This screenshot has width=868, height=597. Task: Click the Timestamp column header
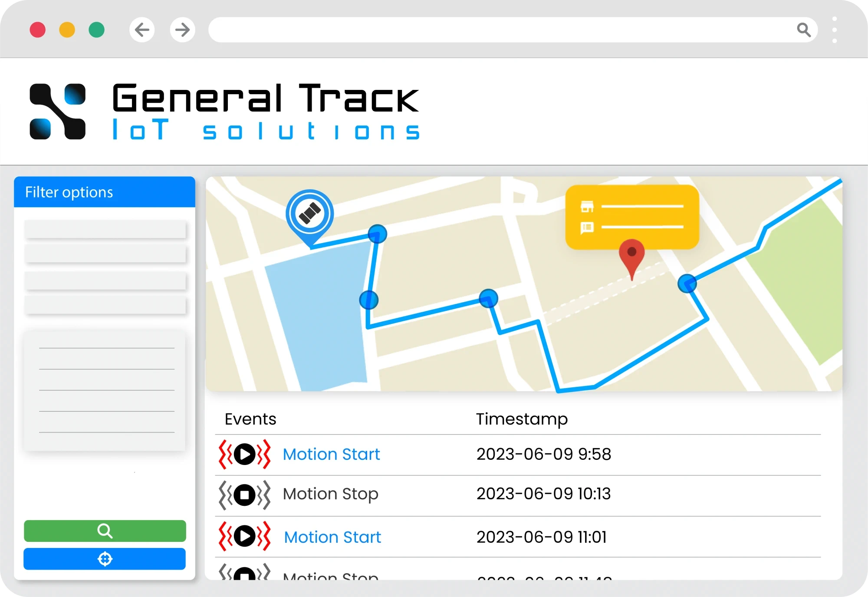(x=522, y=419)
